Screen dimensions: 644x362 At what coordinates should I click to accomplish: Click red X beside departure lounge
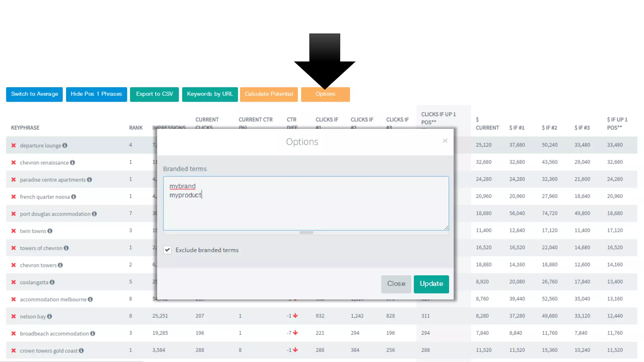click(x=14, y=145)
